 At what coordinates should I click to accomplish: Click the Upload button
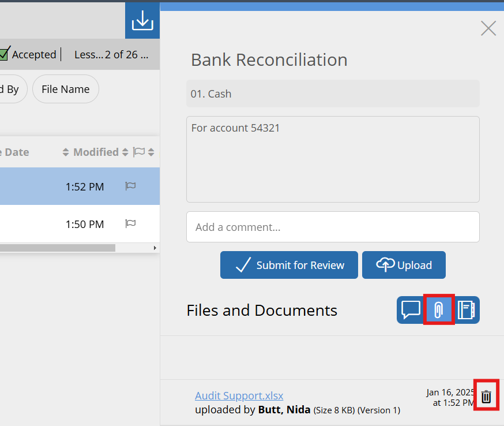click(x=404, y=265)
